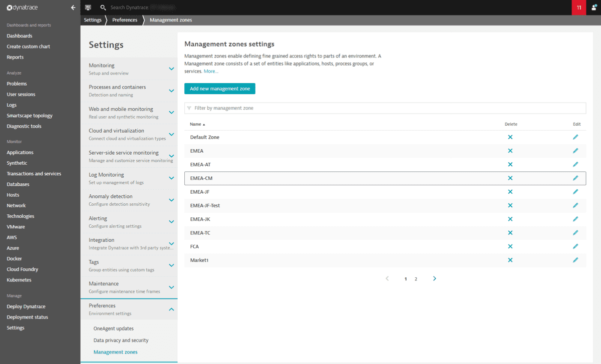Click Add new management zone
This screenshot has width=601, height=364.
[219, 88]
